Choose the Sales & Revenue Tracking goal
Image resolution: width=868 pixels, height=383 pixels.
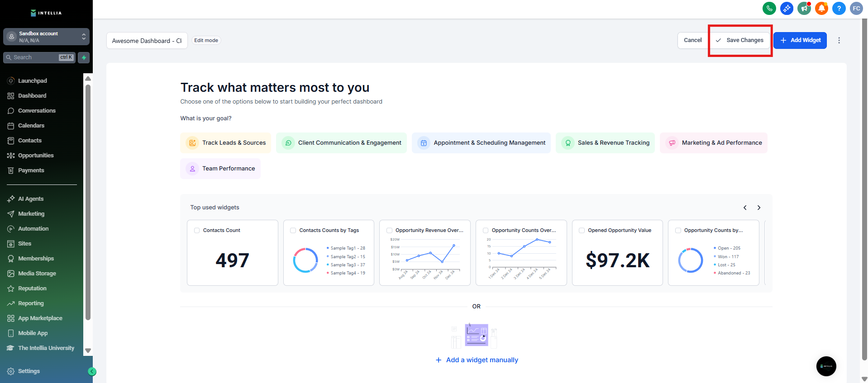(605, 143)
